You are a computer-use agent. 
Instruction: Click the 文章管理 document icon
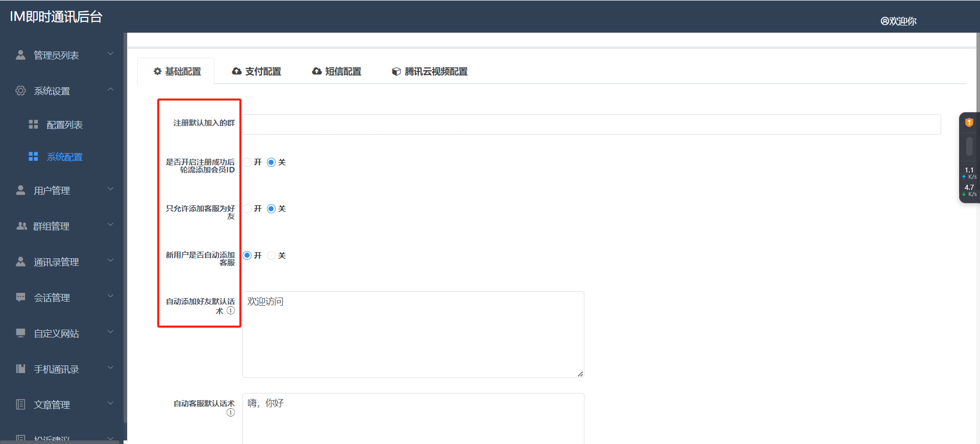[x=20, y=405]
